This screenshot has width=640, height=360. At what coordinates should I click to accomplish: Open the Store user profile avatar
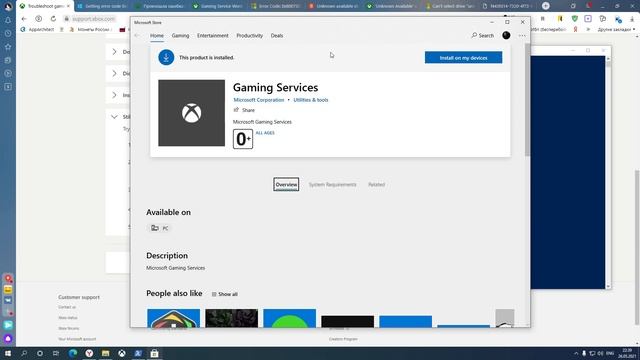[506, 36]
